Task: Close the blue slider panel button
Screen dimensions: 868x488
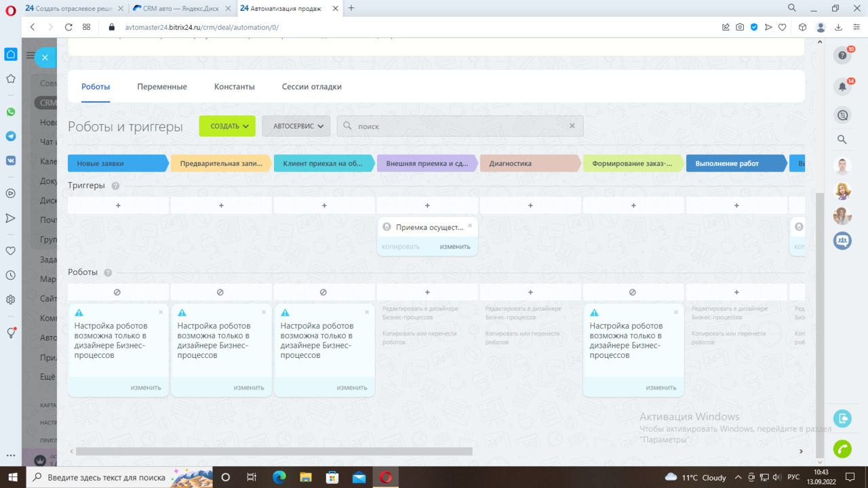Action: 45,58
